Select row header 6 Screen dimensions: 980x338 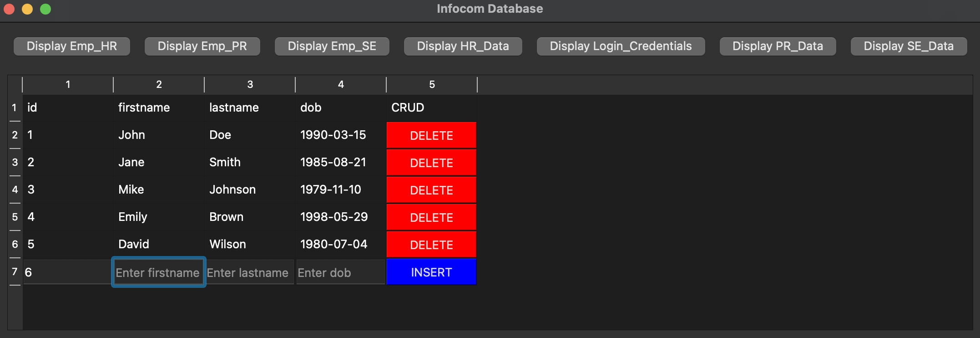(15, 245)
